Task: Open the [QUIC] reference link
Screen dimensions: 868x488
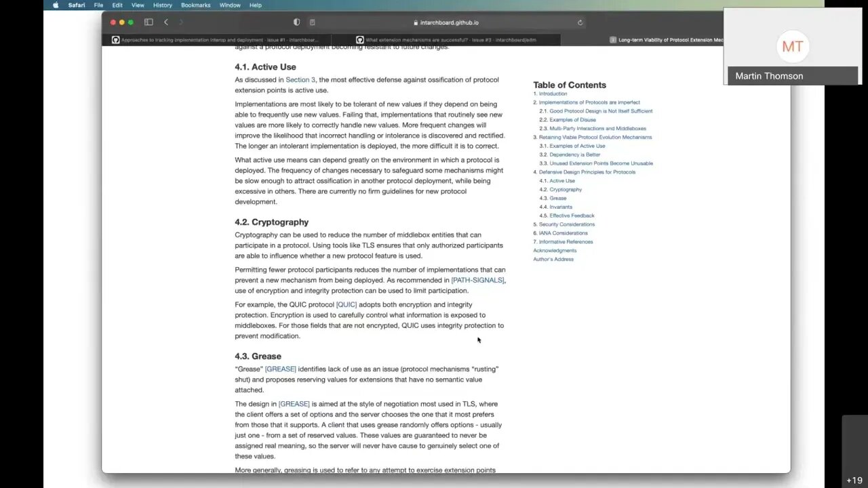Action: pyautogui.click(x=347, y=305)
